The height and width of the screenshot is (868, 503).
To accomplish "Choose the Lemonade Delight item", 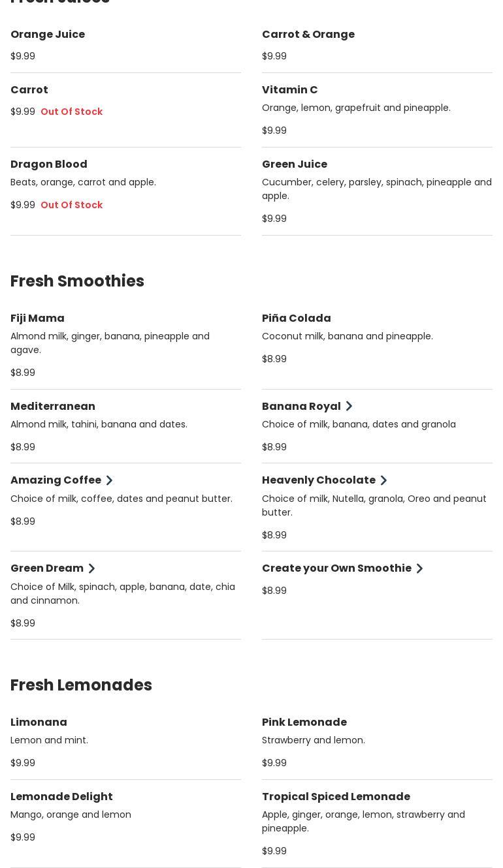I will 61,796.
